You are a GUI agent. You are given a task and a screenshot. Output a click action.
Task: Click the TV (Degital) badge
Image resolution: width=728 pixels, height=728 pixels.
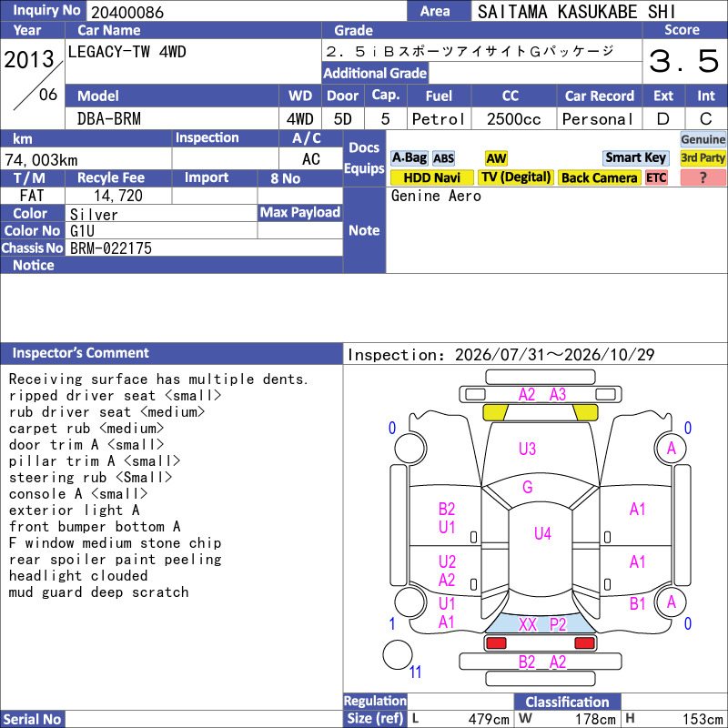[516, 177]
